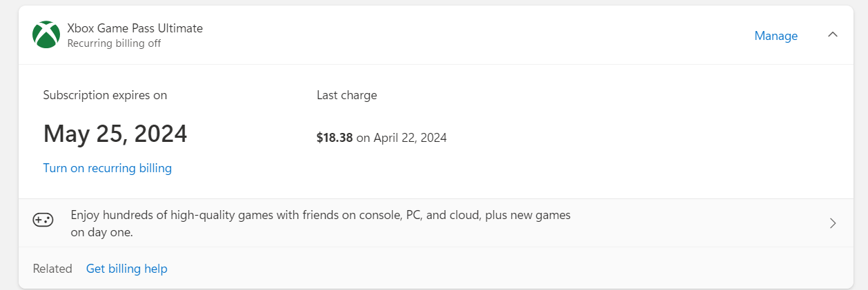
Task: Select the 'Related' label
Action: tap(52, 269)
